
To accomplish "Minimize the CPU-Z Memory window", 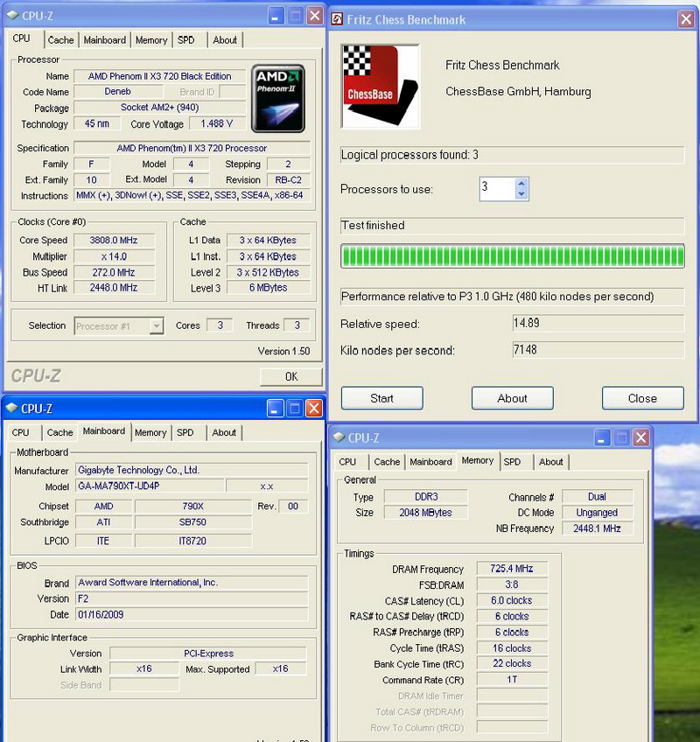I will pos(602,437).
